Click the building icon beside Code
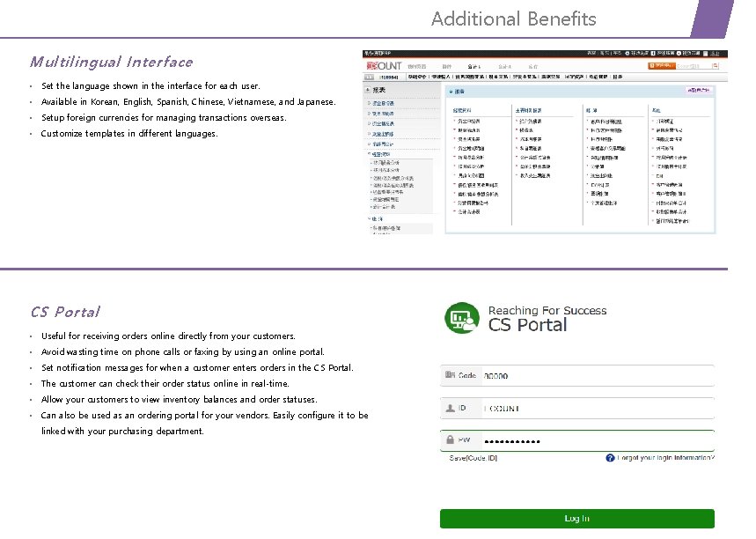This screenshot has height=539, width=756. point(450,374)
